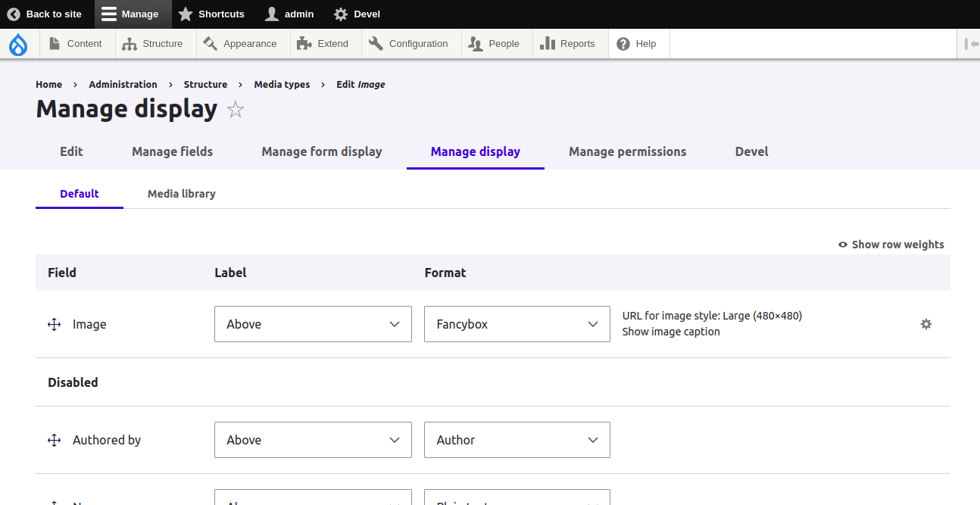The width and height of the screenshot is (980, 505).
Task: Grab the drag handle next to Image
Action: pyautogui.click(x=54, y=324)
